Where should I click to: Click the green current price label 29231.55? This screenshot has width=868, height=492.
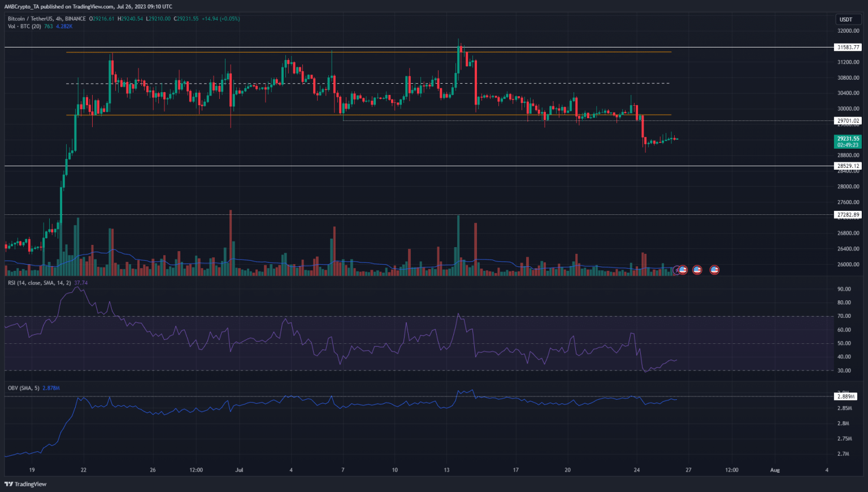(848, 138)
